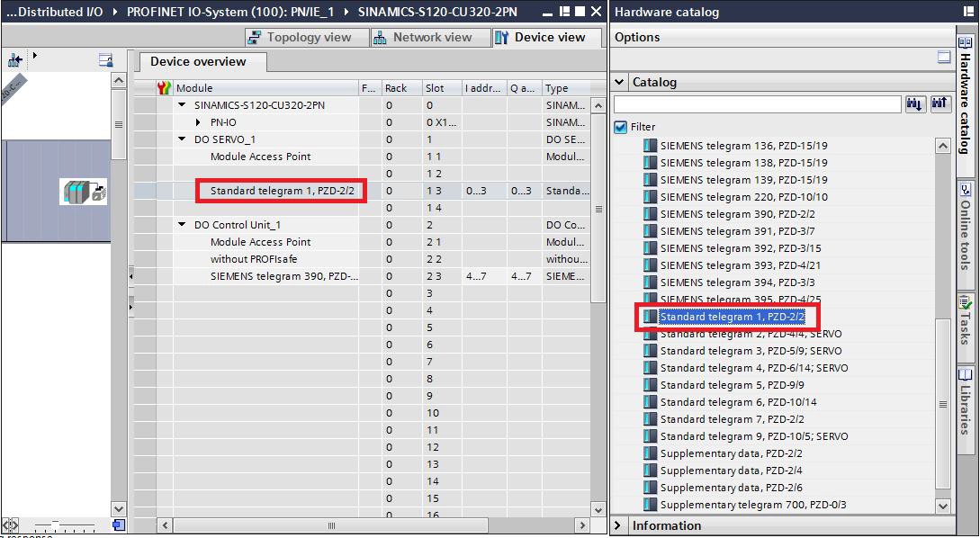Viewport: 980px width, 538px height.
Task: Click the Device overview table scroll-up arrow
Action: pyautogui.click(x=598, y=106)
